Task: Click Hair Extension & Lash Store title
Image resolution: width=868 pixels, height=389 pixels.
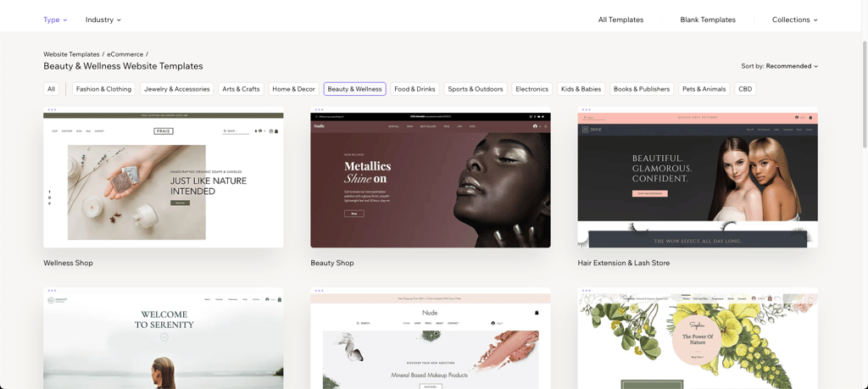Action: point(623,263)
